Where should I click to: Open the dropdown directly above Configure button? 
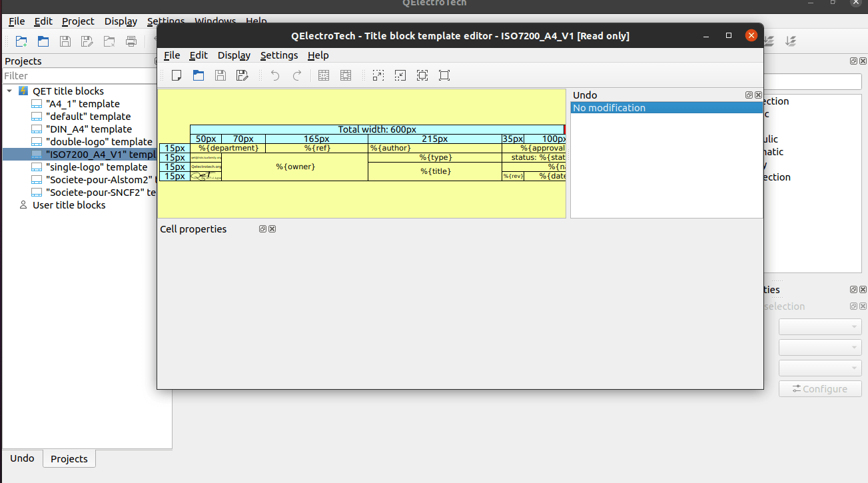coord(820,368)
